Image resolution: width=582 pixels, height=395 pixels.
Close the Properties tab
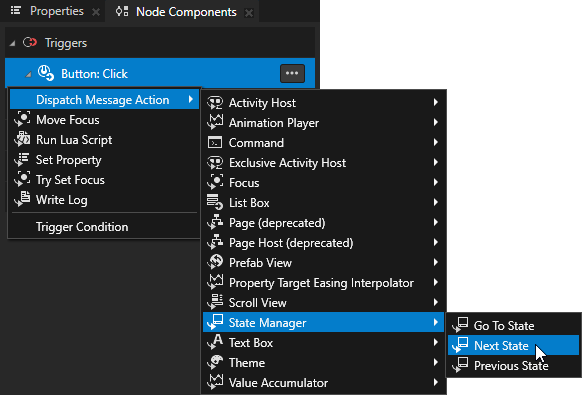(x=96, y=12)
